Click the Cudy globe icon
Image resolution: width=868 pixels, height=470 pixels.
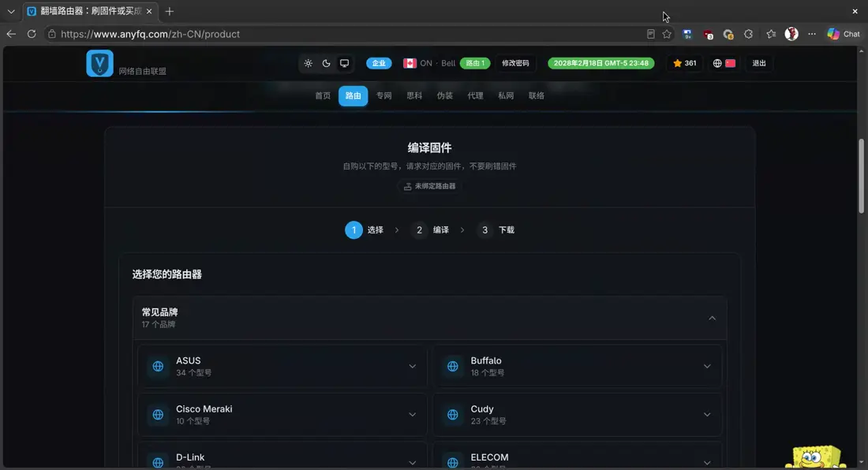tap(453, 415)
